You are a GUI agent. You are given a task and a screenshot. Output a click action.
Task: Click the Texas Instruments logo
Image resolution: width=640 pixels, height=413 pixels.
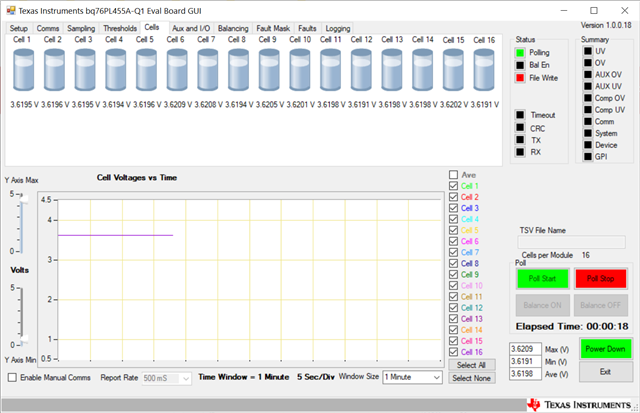(x=579, y=405)
